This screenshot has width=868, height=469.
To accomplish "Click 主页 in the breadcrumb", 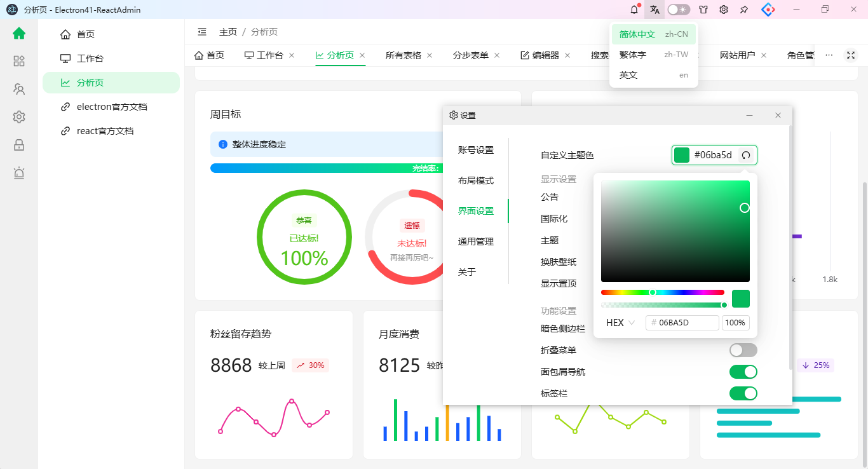I will pos(228,32).
